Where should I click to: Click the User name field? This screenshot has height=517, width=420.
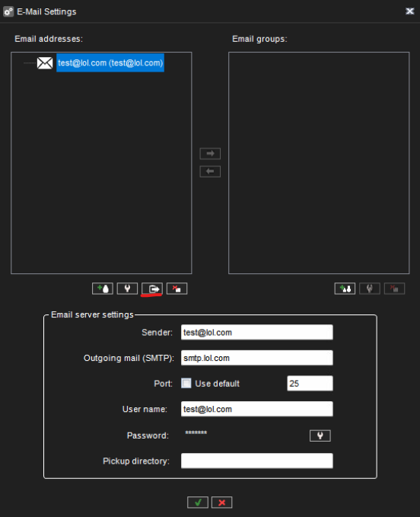pos(257,409)
